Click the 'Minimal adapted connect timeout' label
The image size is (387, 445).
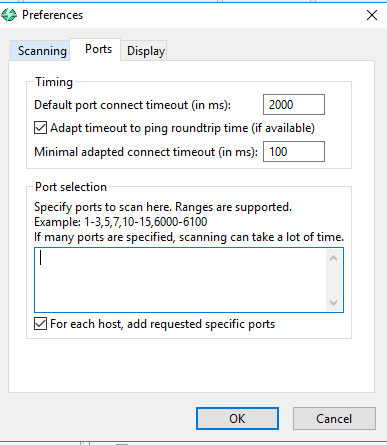(x=146, y=152)
